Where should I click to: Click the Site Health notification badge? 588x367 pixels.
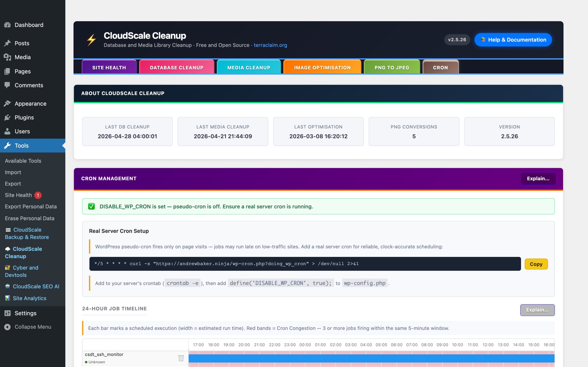(38, 195)
